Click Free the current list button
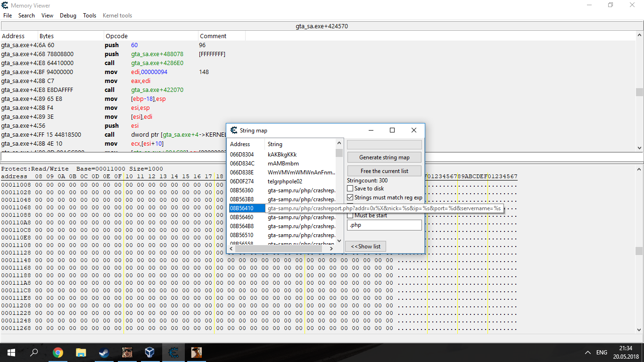 click(x=384, y=171)
